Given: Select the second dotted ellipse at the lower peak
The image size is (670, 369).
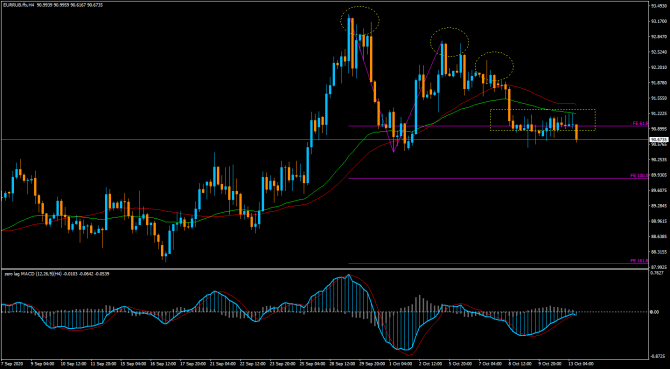Looking at the screenshot, I should tap(450, 42).
